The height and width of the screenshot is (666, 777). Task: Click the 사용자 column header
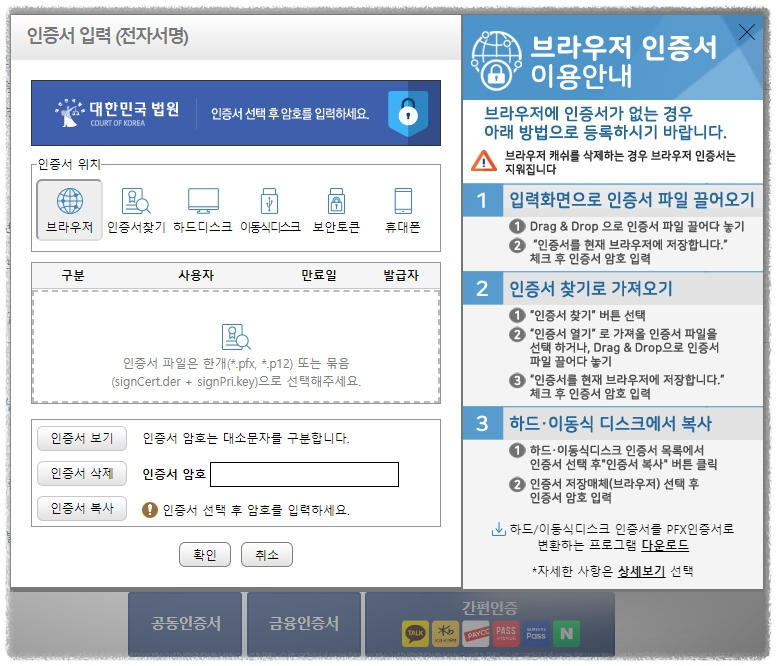click(x=196, y=276)
